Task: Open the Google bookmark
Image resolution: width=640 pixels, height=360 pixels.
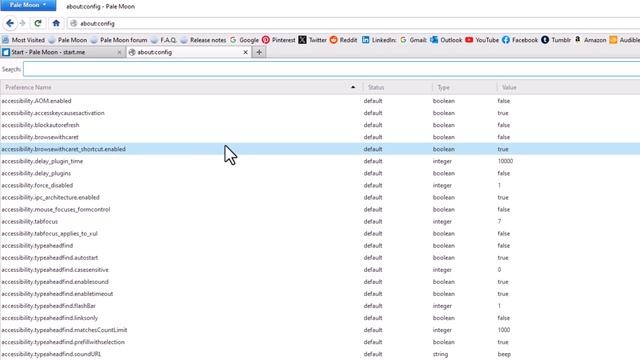Action: coord(244,40)
